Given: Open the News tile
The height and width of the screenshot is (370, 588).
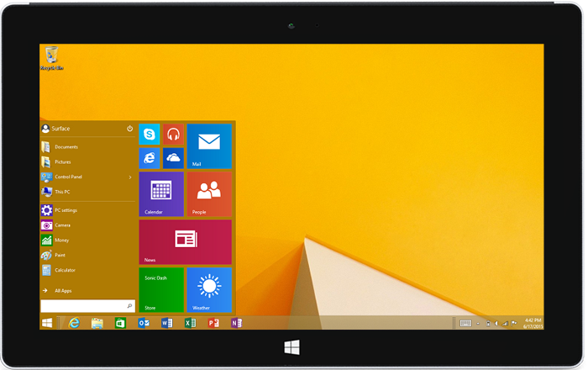Looking at the screenshot, I should 185,241.
